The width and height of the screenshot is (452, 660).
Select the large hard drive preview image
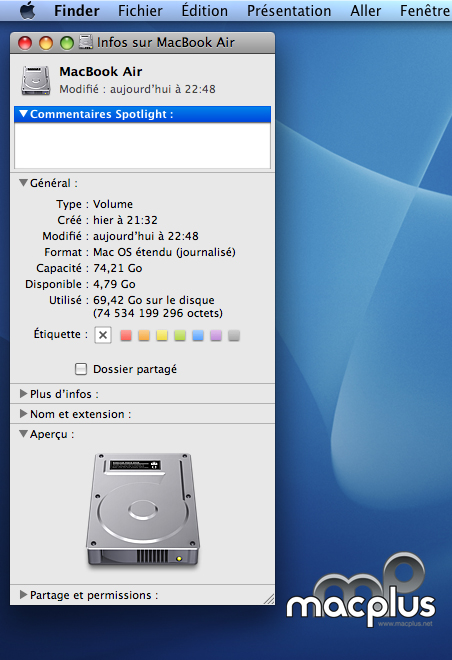pyautogui.click(x=143, y=509)
